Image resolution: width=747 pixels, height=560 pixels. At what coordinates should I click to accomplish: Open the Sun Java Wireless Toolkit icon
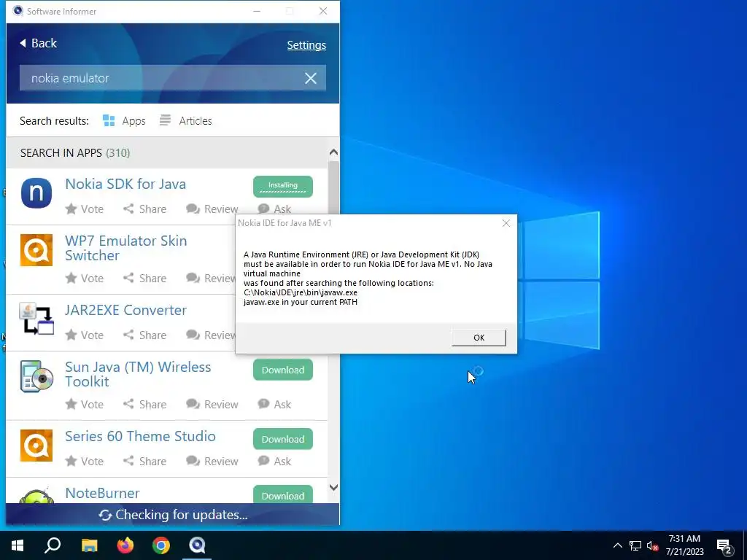[36, 376]
